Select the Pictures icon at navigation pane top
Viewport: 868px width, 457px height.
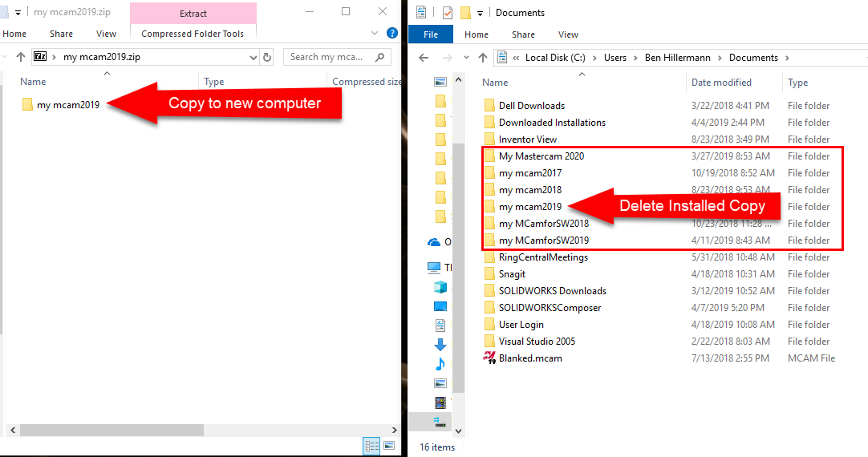[440, 82]
